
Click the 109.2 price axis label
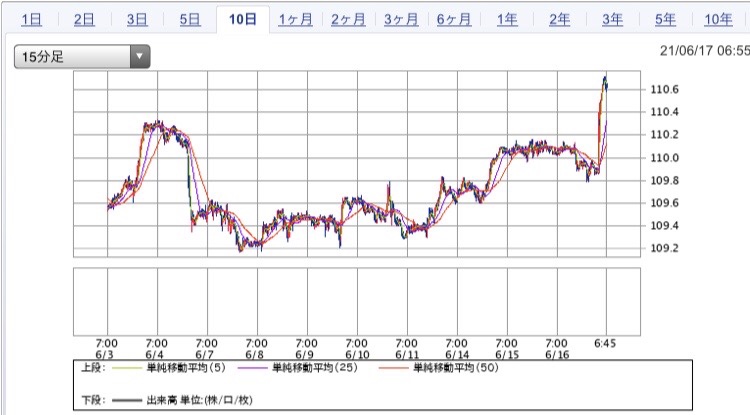[x=664, y=248]
